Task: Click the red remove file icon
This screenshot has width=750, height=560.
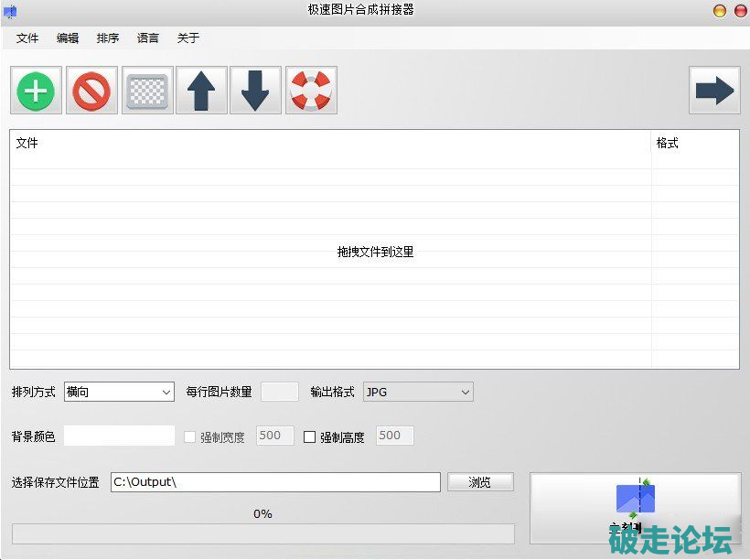Action: point(91,91)
